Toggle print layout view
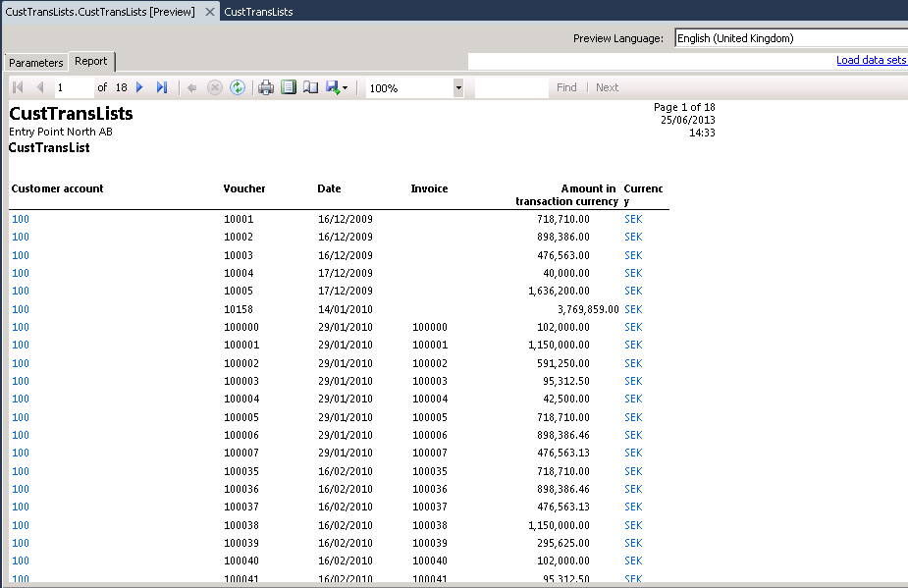The height and width of the screenshot is (588, 908). [288, 87]
